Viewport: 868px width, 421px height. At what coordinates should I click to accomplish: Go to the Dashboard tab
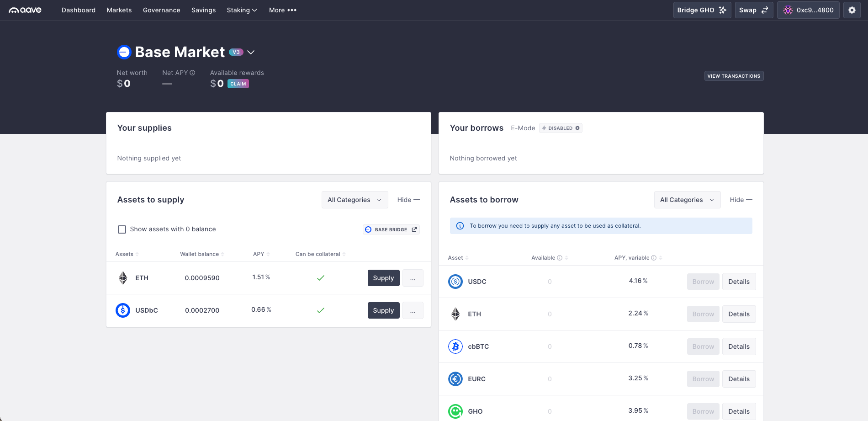click(x=79, y=10)
